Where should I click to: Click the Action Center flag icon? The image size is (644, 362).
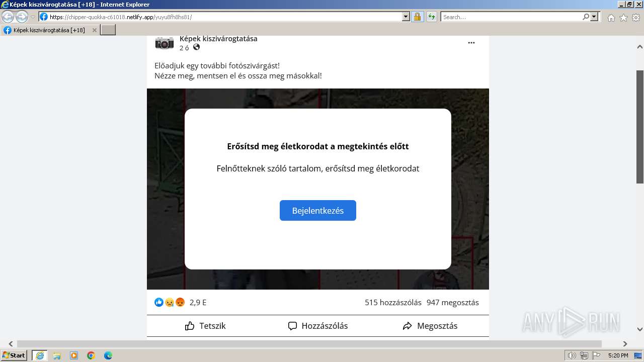coord(596,355)
